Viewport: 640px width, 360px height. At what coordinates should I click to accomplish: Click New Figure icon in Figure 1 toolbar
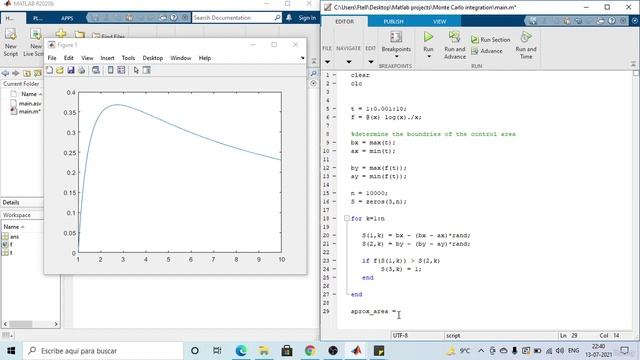[50, 70]
